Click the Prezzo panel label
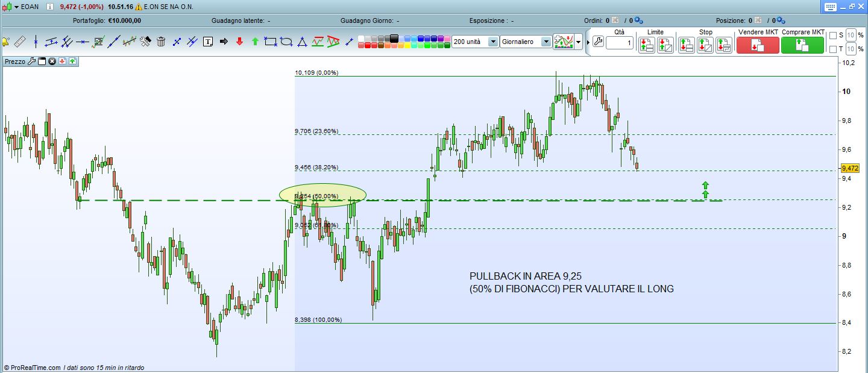 pyautogui.click(x=15, y=61)
